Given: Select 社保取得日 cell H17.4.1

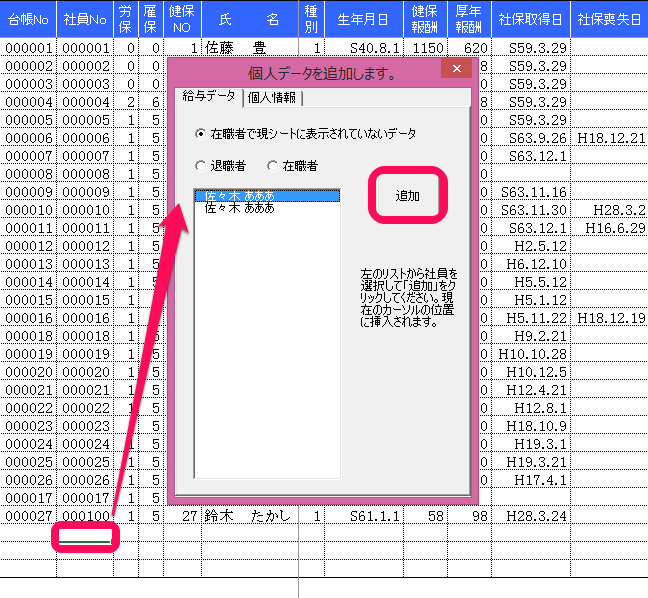Looking at the screenshot, I should [x=531, y=480].
